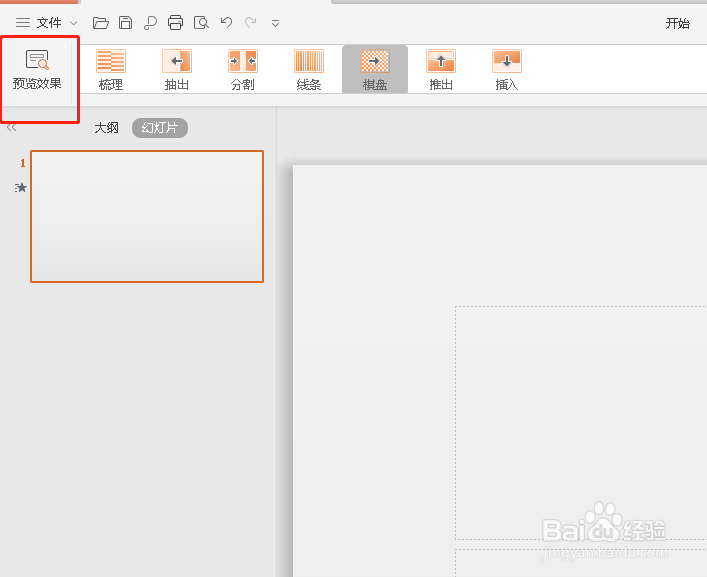
Task: Click the title placeholder on the slide
Action: [581, 423]
